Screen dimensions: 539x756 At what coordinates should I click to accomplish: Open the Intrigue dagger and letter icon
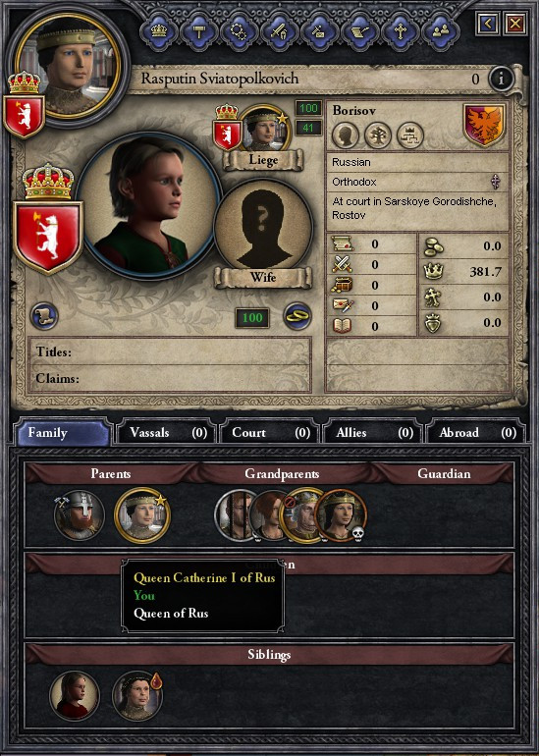tap(319, 31)
